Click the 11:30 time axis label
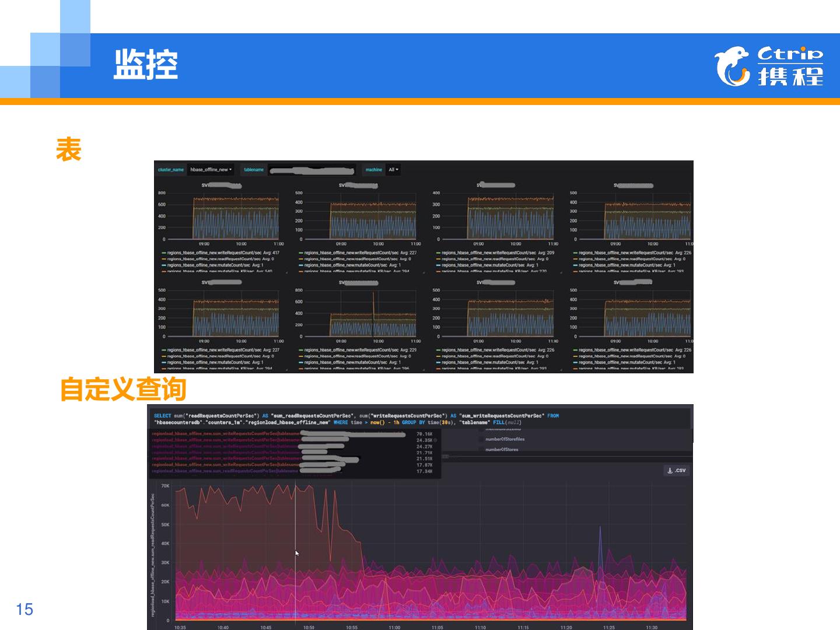 (652, 627)
